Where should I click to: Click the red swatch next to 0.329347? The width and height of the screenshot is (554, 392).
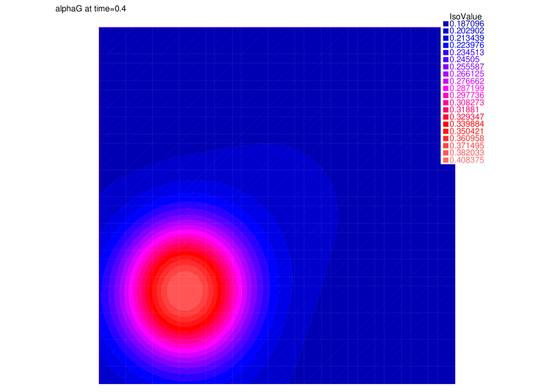click(x=446, y=117)
